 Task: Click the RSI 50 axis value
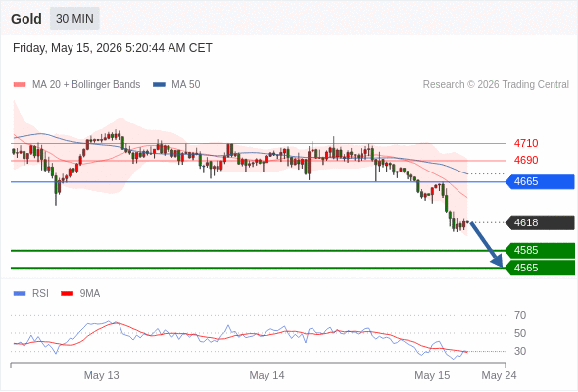click(520, 333)
